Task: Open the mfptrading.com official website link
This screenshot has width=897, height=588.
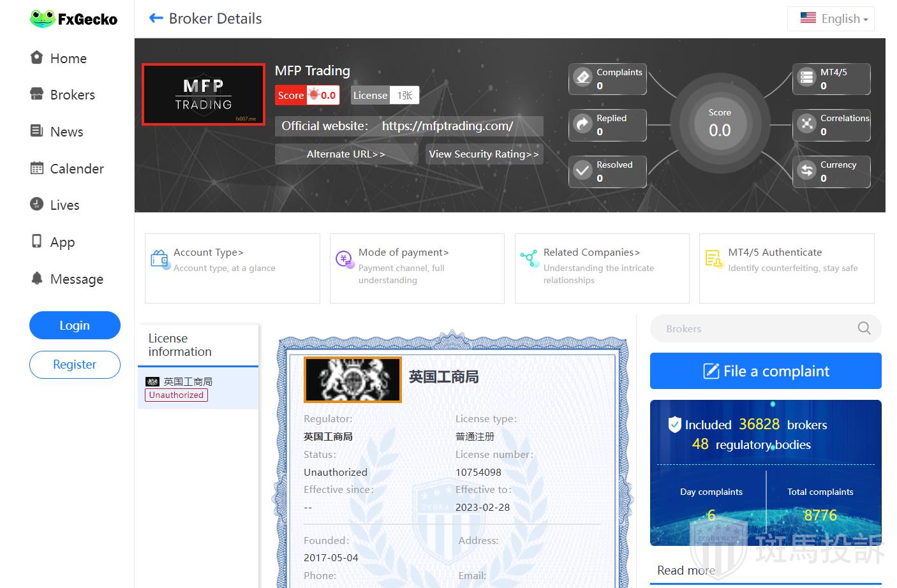Action: [x=447, y=126]
